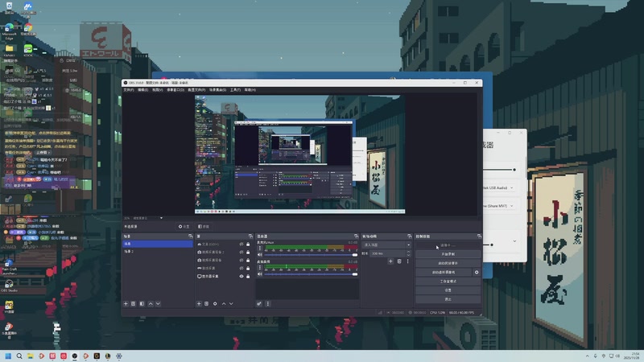The image size is (644, 362).
Task: Open scene filters icon in Scenes footer
Action: [x=142, y=304]
